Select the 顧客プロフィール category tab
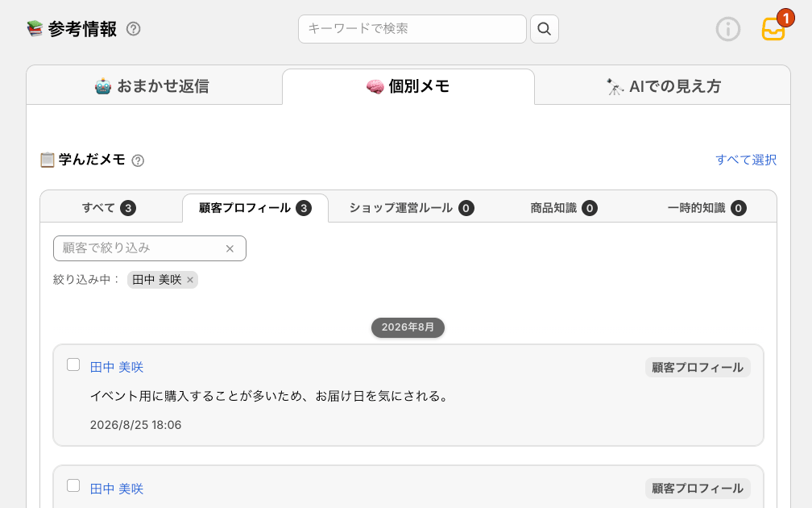The image size is (812, 508). point(255,208)
